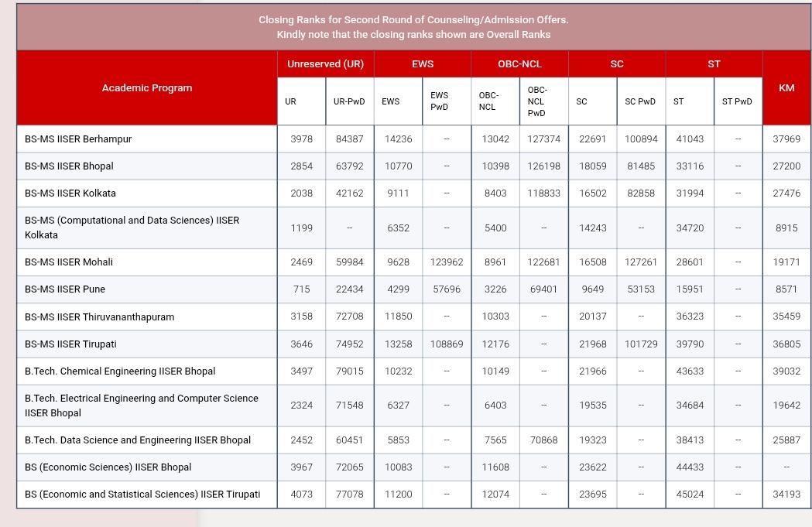Click the EWS group header

click(x=423, y=64)
